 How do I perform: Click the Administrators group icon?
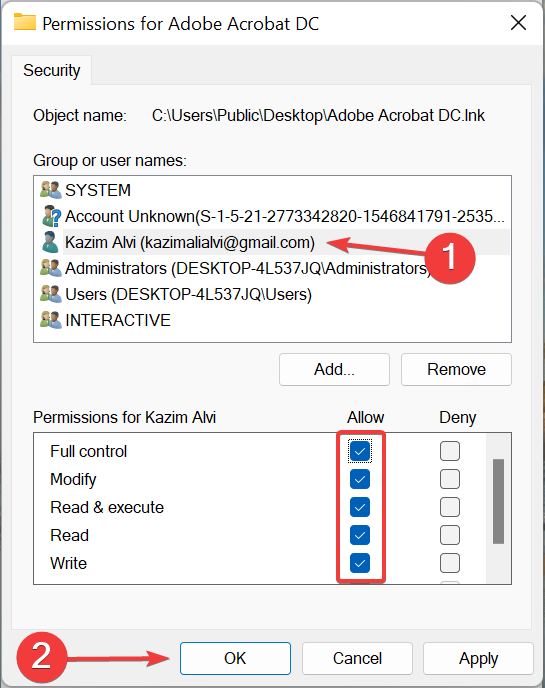coord(50,268)
